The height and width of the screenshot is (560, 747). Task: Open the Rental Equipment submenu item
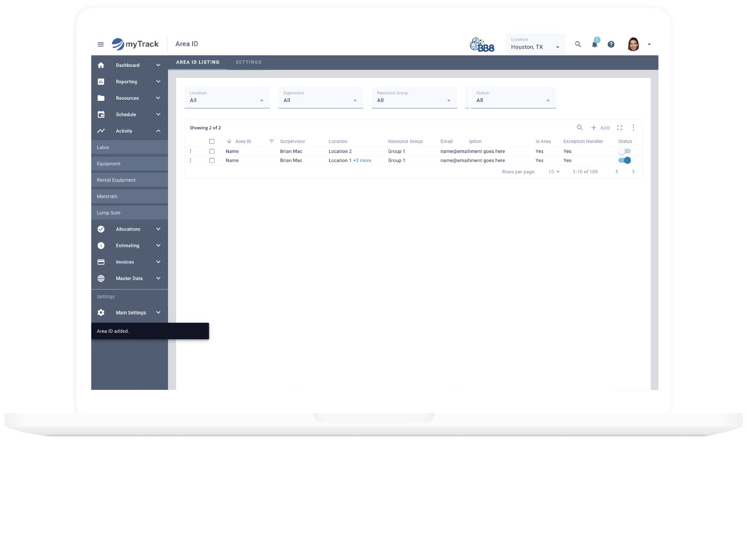[x=130, y=180]
